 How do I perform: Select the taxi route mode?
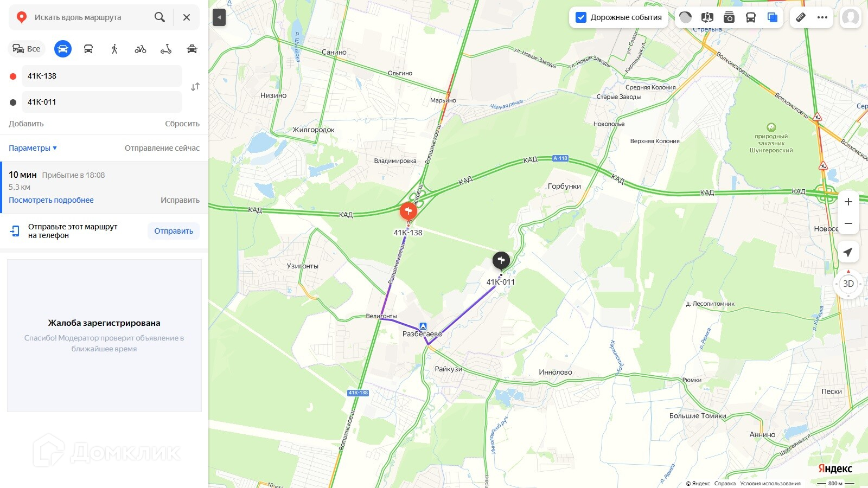[x=192, y=49]
